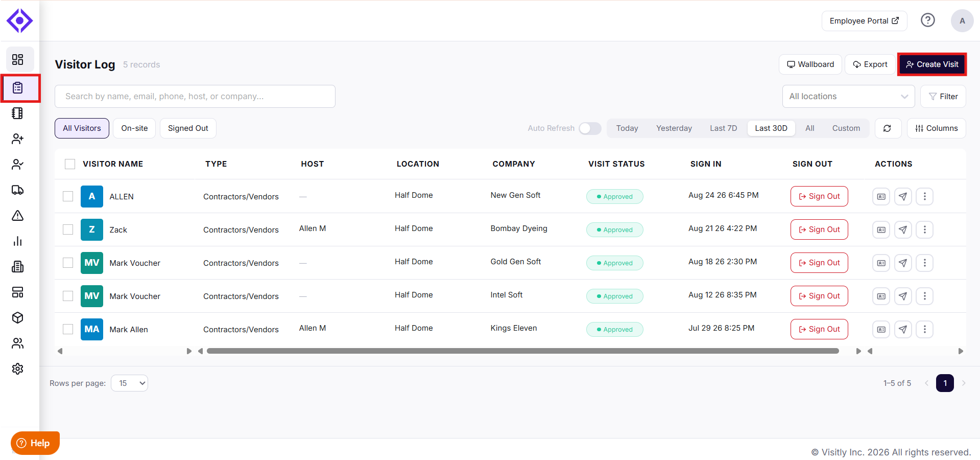This screenshot has height=460, width=980.
Task: Open the warning triangle alerts icon
Action: click(18, 216)
